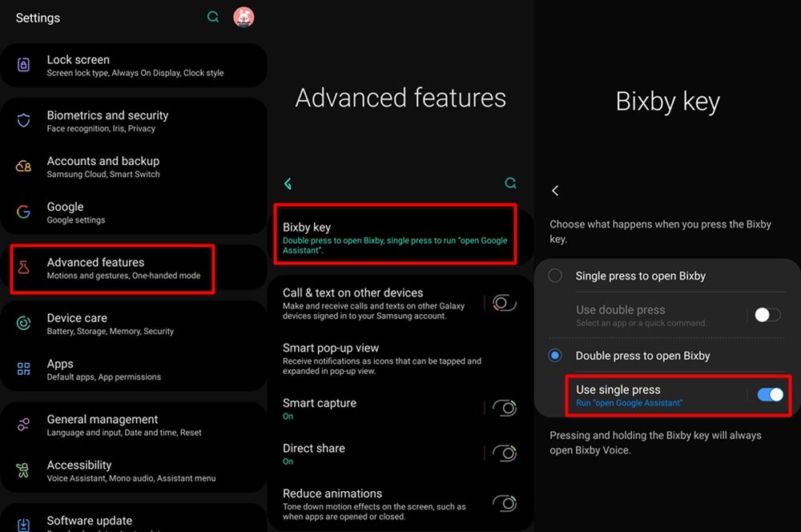Tap the Accounts and backup cloud icon
801x532 pixels.
pos(23,166)
